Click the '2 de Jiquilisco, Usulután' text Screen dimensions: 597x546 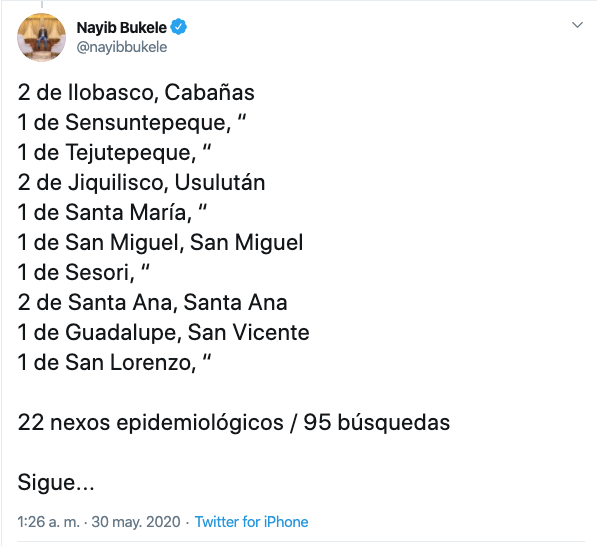(x=141, y=182)
